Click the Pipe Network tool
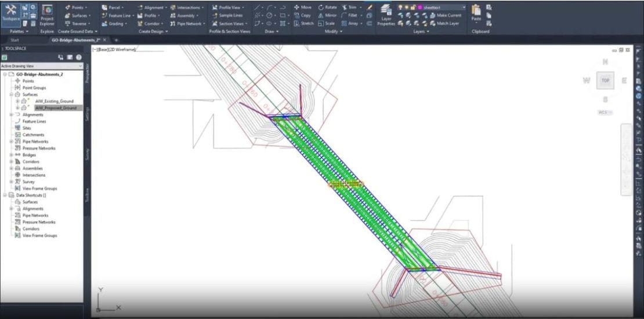644x319 pixels. tap(187, 24)
